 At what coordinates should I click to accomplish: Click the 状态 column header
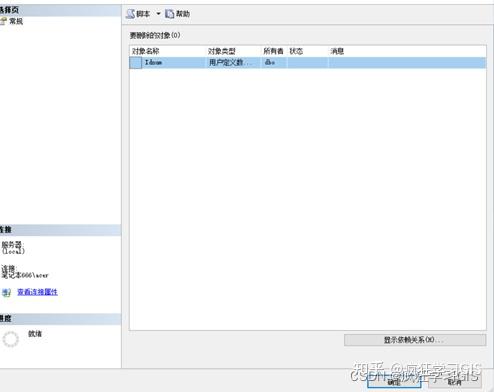(296, 51)
